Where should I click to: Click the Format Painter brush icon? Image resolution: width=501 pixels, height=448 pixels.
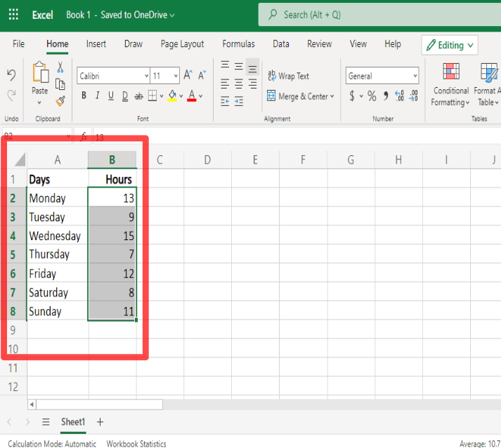60,102
